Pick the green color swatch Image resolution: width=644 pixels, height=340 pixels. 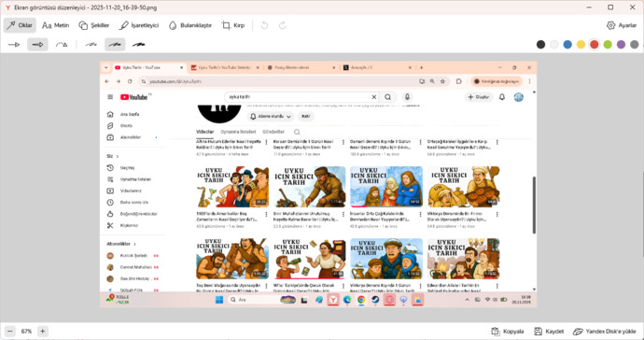[x=608, y=45]
